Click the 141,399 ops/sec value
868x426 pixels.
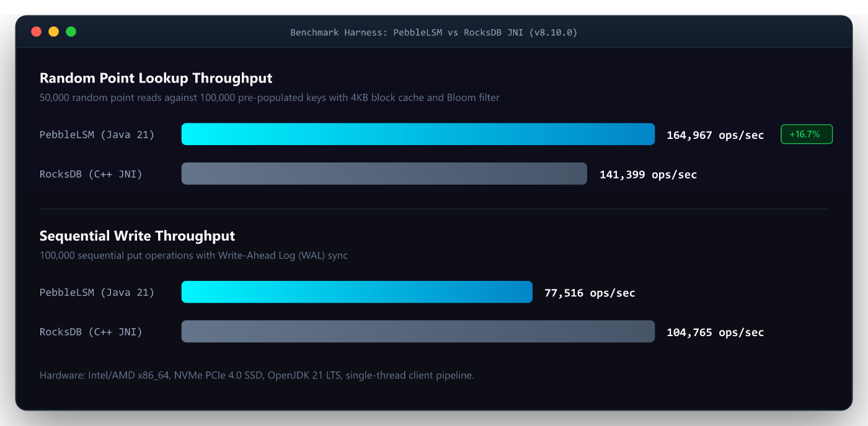(648, 174)
